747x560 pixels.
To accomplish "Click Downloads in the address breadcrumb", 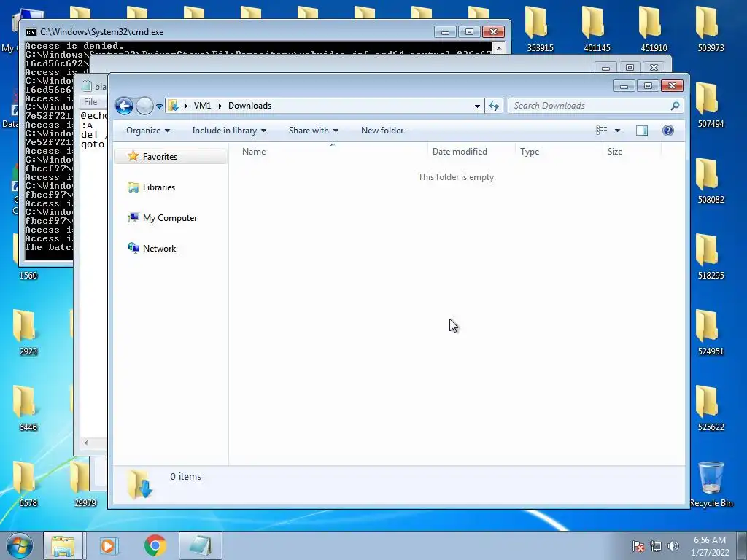I will click(x=249, y=106).
